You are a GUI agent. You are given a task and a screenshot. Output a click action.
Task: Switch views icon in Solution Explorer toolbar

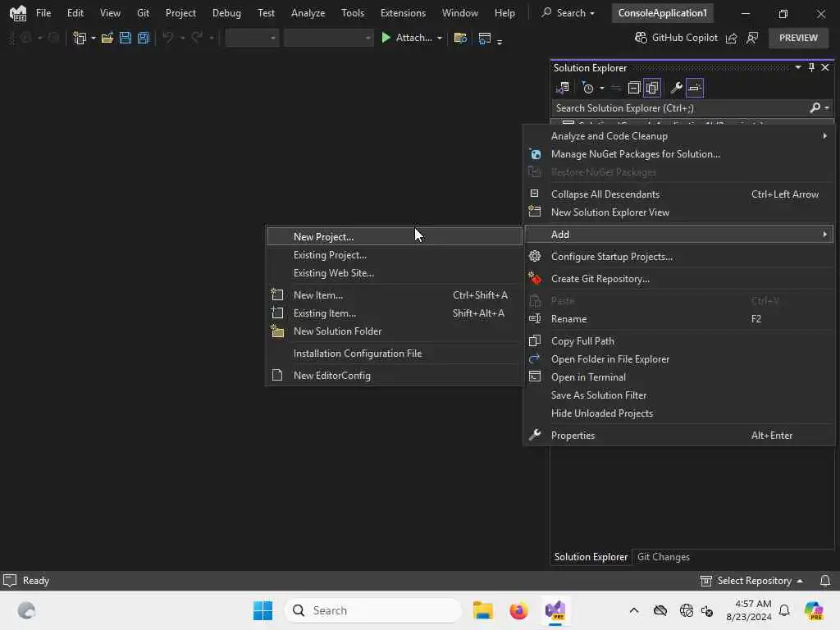point(563,88)
